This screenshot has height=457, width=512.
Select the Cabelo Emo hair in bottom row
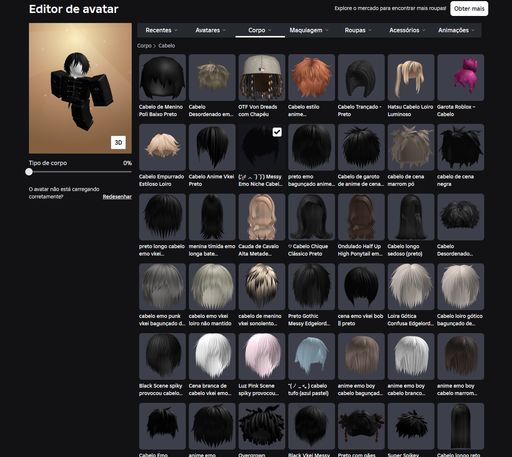(162, 426)
